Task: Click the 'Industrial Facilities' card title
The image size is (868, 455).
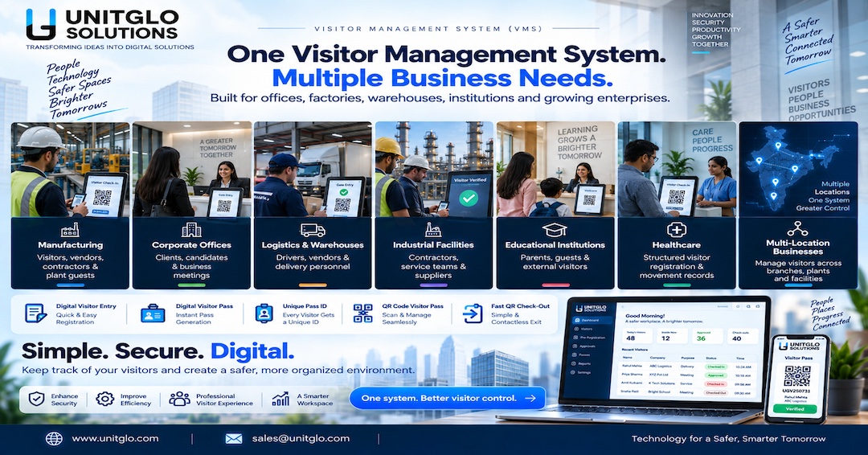Action: click(433, 244)
